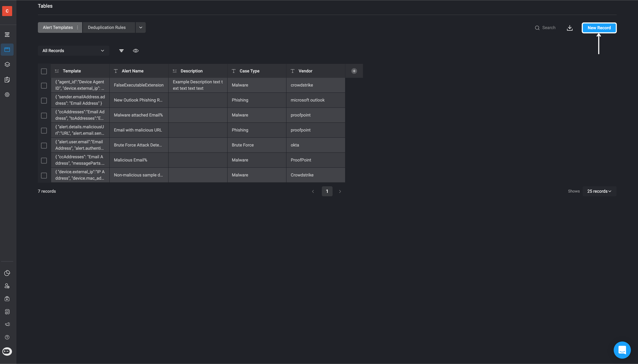The image size is (638, 364).
Task: Sort by the Template column header
Action: point(80,71)
